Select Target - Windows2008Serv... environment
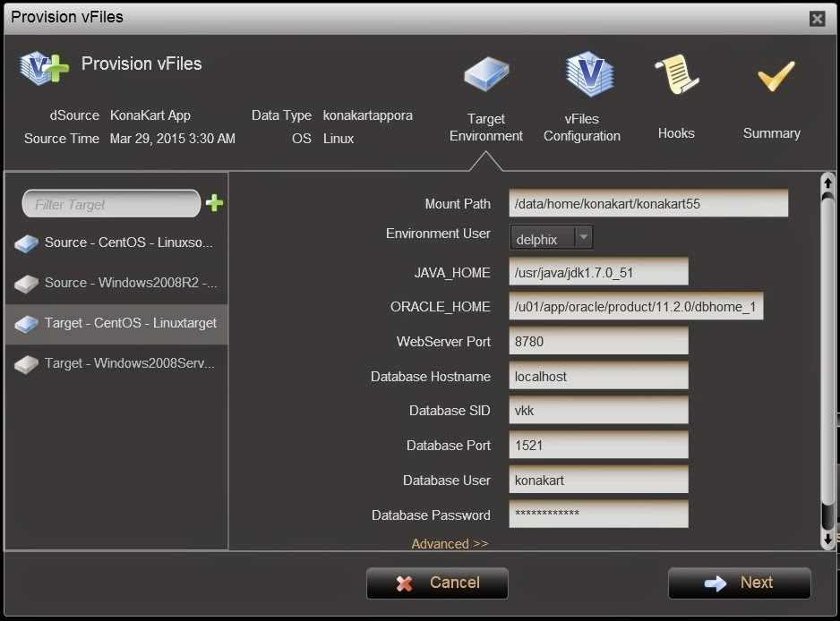 pyautogui.click(x=116, y=364)
